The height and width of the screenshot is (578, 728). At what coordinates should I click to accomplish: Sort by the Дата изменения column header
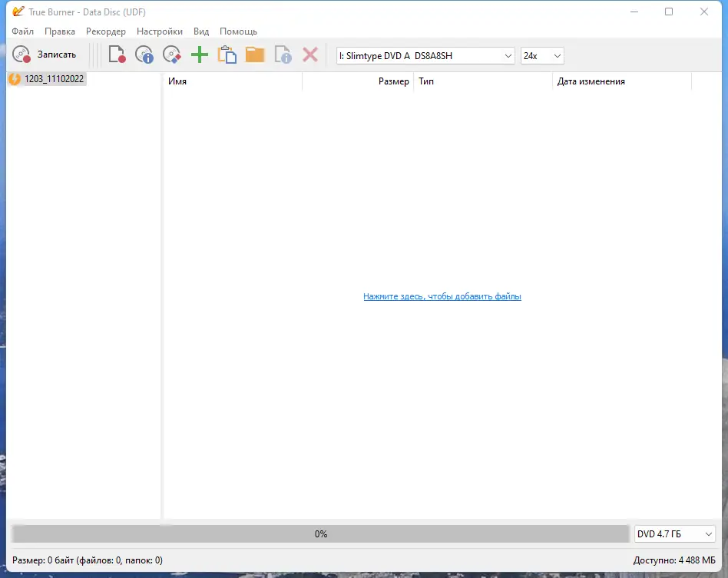click(622, 81)
